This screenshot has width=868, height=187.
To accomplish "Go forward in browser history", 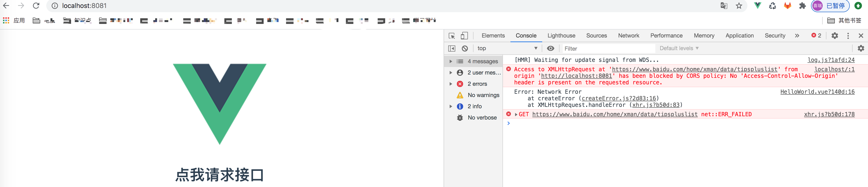I will point(21,6).
